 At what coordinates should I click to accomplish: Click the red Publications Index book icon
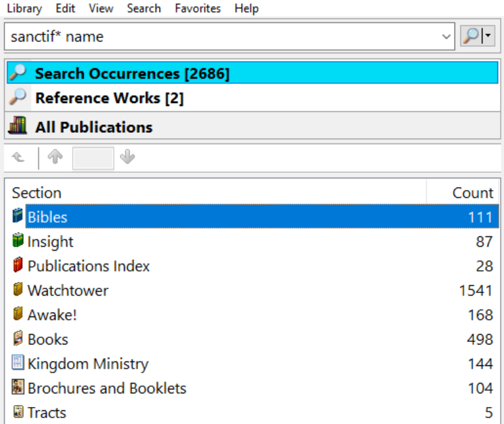point(18,264)
